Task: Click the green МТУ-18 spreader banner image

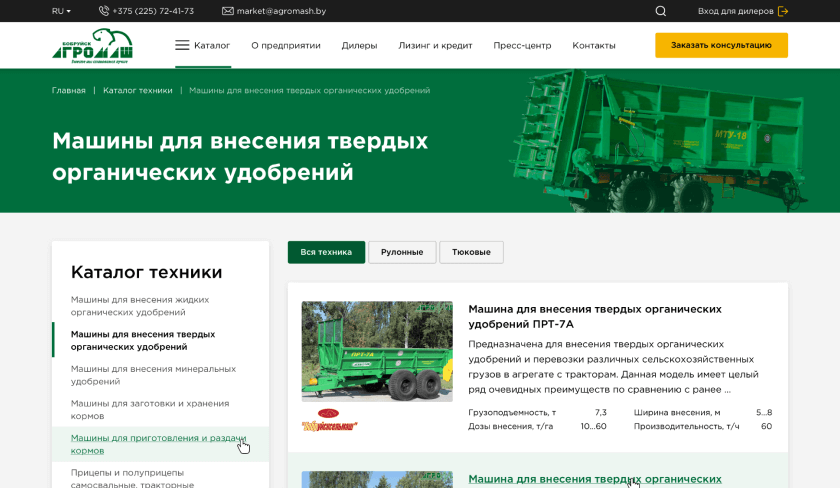Action: pos(659,141)
